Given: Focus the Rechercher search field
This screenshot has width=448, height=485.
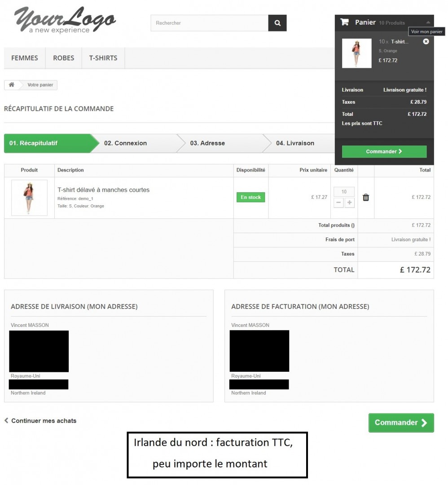Looking at the screenshot, I should (x=209, y=23).
